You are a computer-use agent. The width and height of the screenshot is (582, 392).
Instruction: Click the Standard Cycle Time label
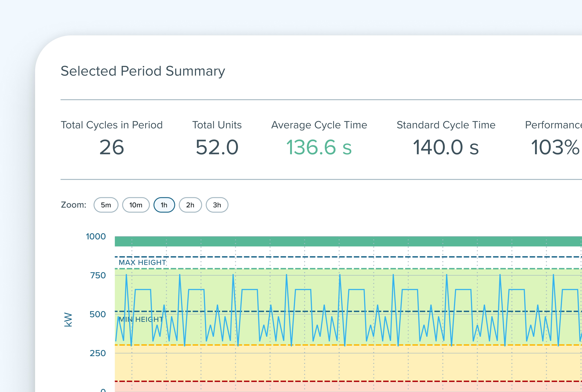coord(446,125)
